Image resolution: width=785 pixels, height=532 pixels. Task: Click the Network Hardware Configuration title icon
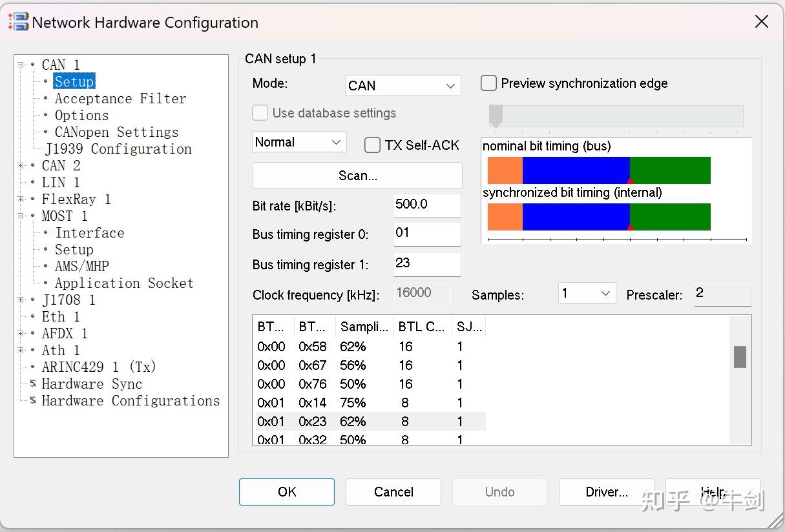18,22
